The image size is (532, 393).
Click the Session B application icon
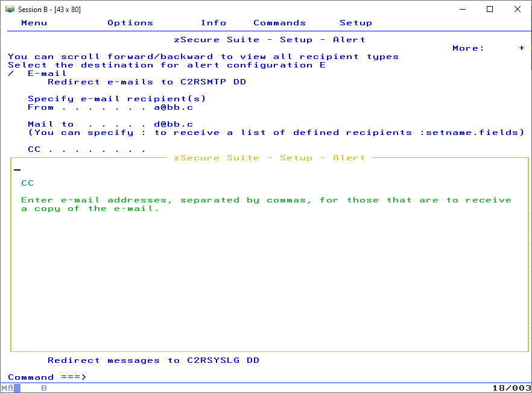(10, 9)
